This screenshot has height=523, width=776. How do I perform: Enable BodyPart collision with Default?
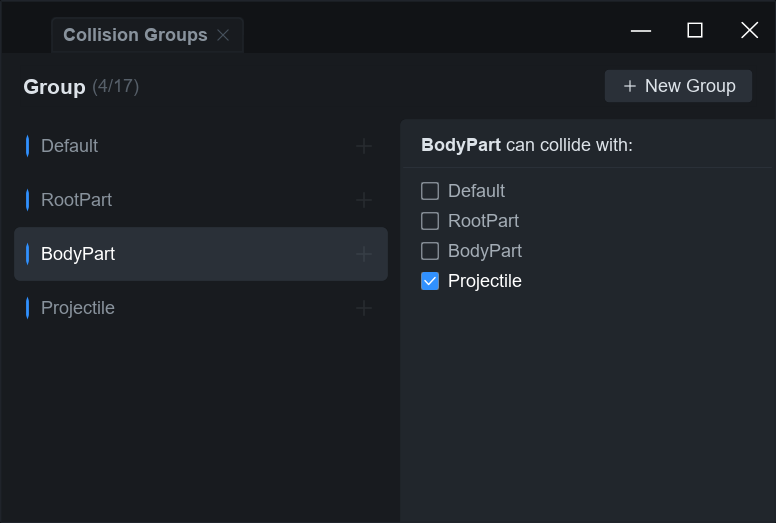pos(430,191)
